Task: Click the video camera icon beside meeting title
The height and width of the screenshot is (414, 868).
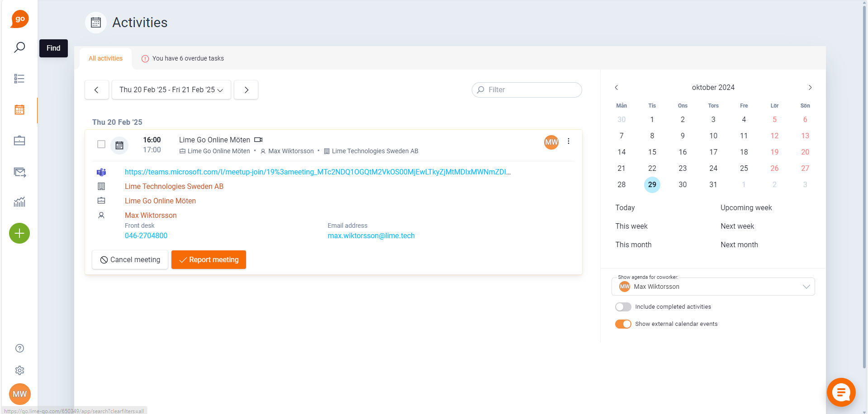Action: pyautogui.click(x=258, y=140)
